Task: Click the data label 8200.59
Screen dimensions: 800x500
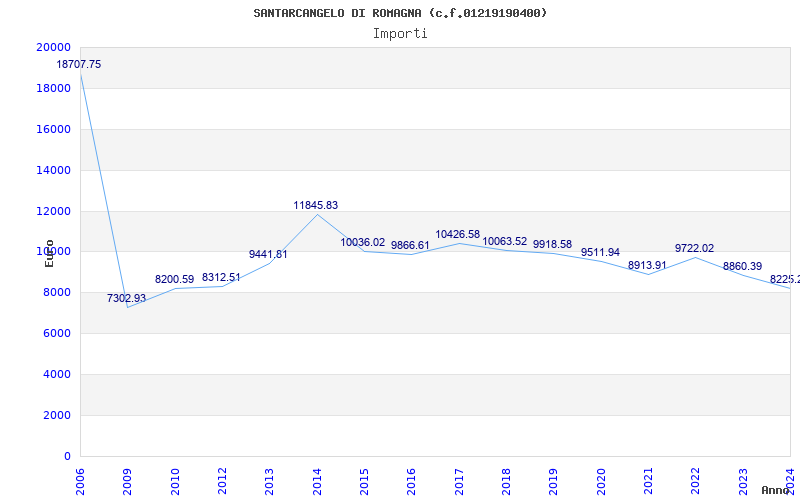Action: 174,280
